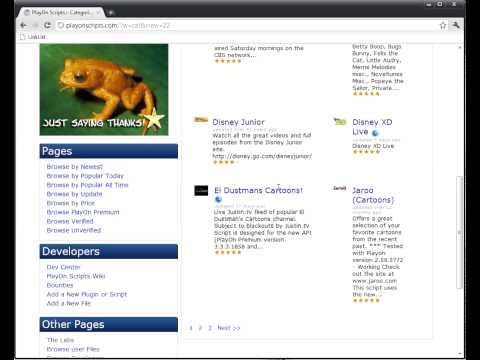
Task: Click the El Dustmans Cartoons black icon
Action: coord(201,191)
